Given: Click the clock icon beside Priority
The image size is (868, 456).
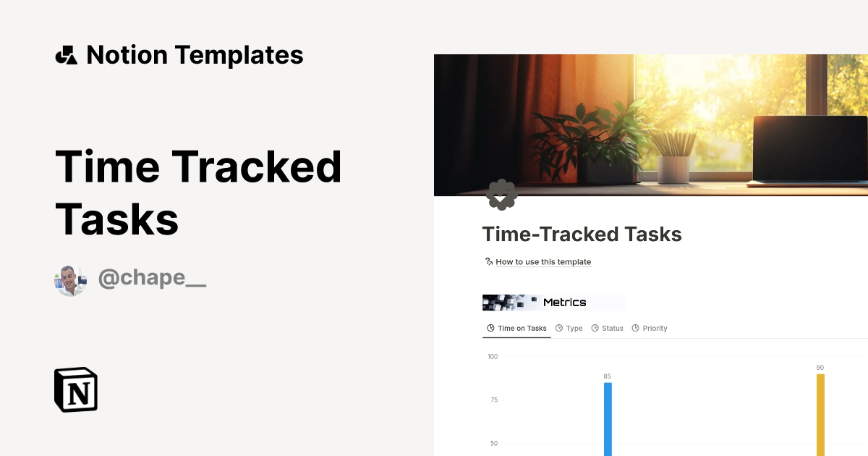Looking at the screenshot, I should (x=636, y=328).
